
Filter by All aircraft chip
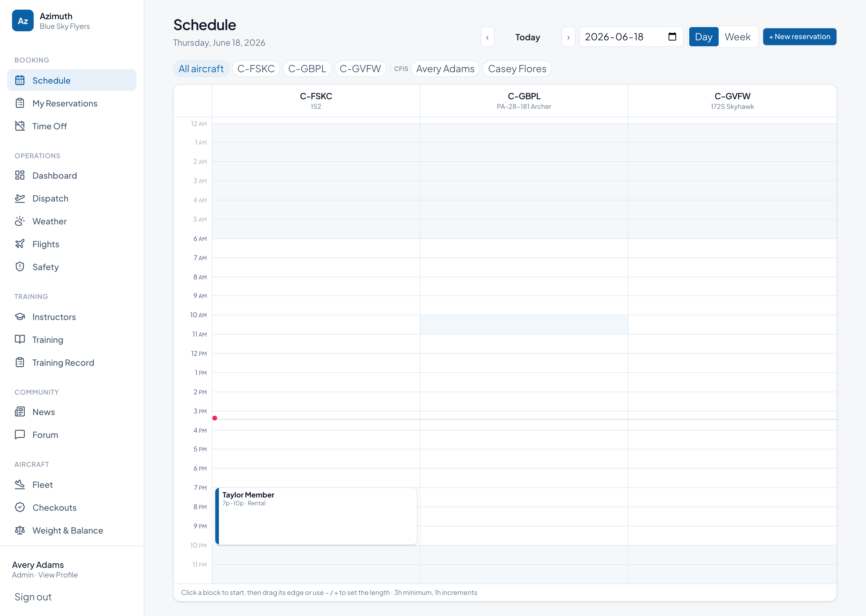201,69
